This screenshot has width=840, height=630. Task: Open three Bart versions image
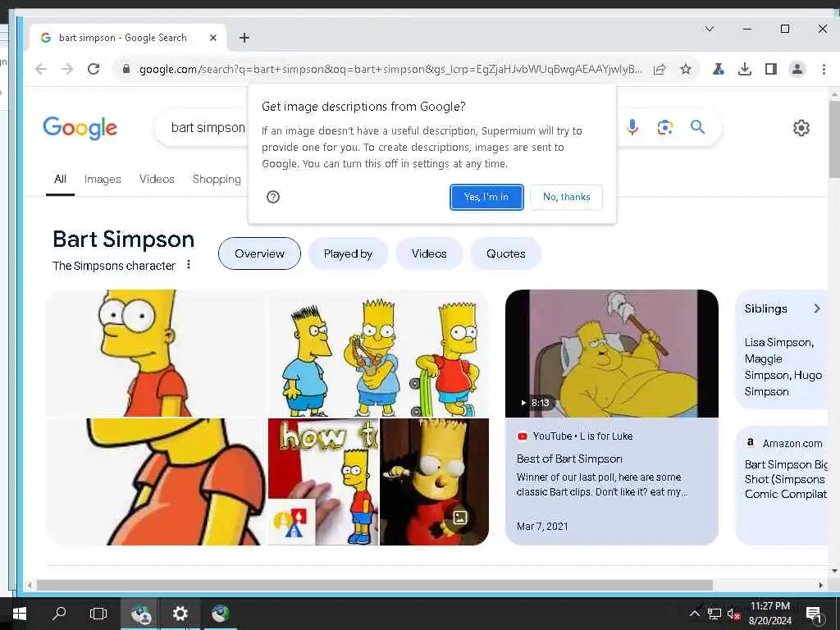378,353
